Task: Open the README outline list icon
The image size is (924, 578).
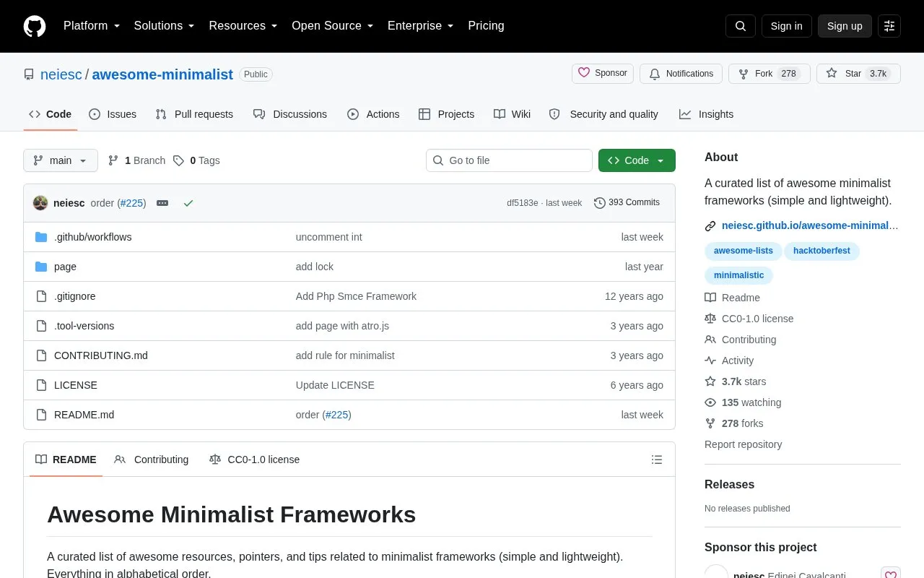Action: (657, 460)
